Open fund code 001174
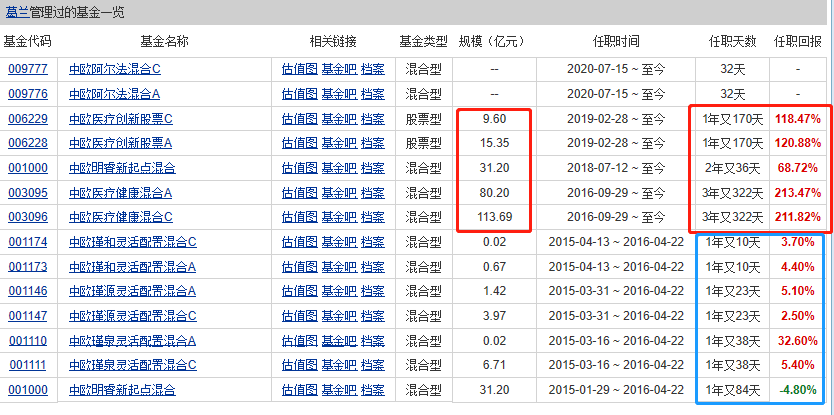Screen dimensions: 834x415 tap(28, 242)
